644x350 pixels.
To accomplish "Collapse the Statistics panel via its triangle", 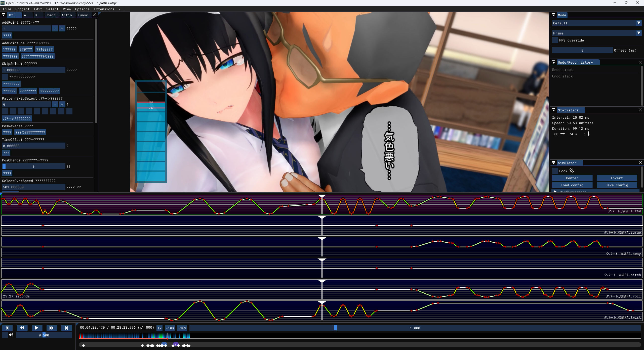I will pos(554,110).
